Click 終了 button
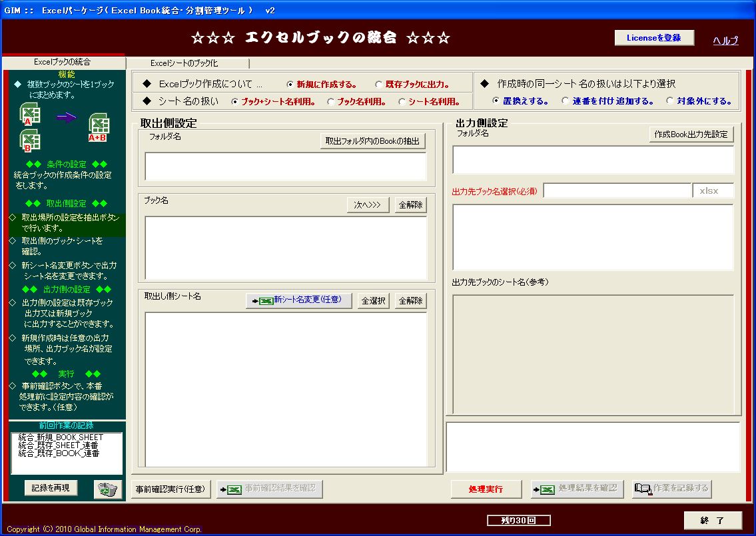The width and height of the screenshot is (756, 536). [713, 521]
